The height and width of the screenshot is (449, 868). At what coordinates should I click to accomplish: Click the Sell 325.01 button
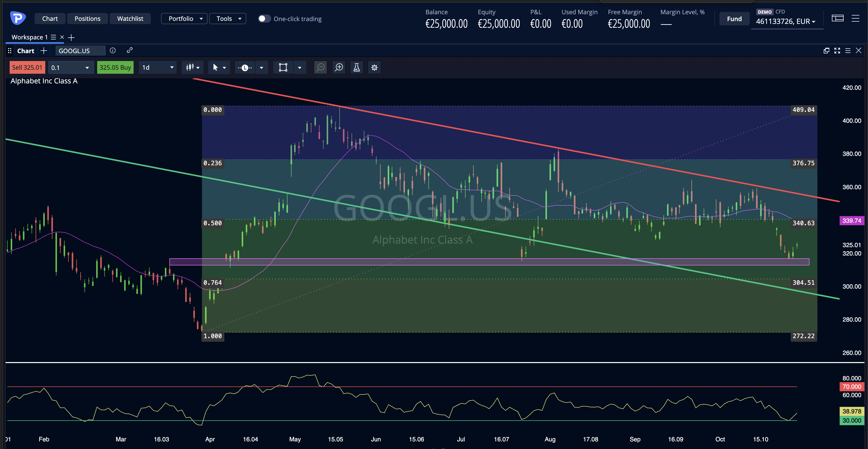click(27, 67)
